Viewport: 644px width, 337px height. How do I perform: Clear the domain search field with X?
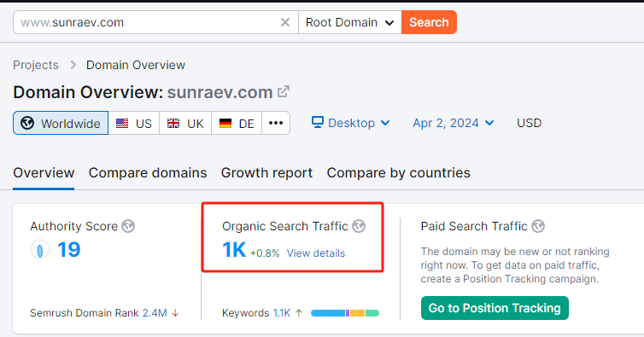click(285, 22)
